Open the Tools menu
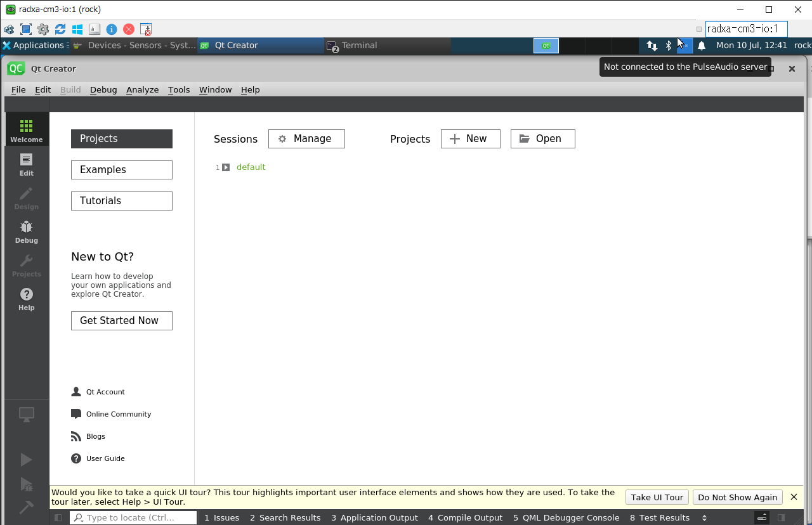812x525 pixels. pyautogui.click(x=179, y=89)
